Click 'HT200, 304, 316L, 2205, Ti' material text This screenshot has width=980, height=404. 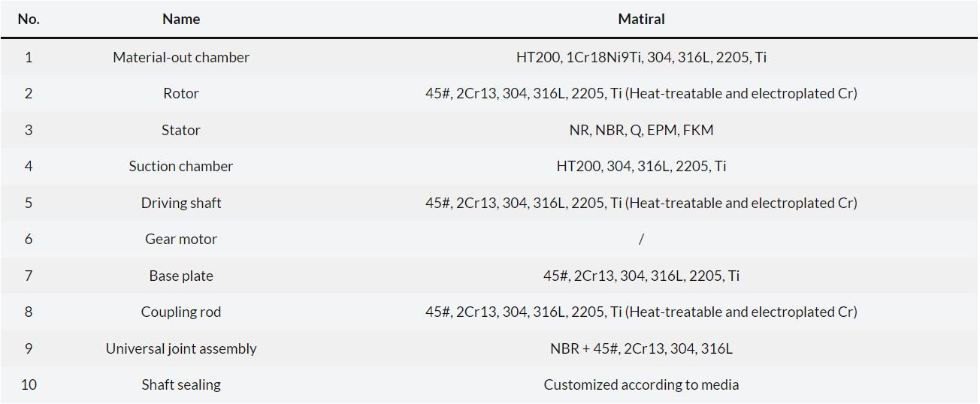(x=641, y=166)
